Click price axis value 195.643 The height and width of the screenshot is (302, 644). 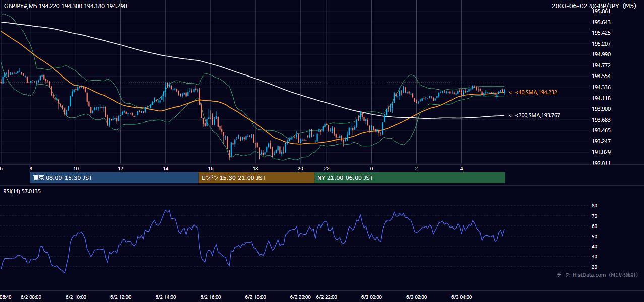[x=601, y=22]
